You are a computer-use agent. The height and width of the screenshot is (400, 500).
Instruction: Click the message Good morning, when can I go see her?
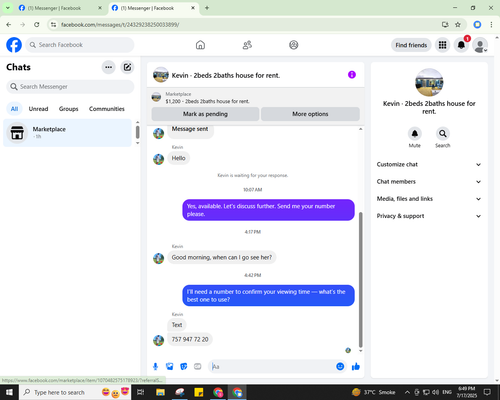[x=222, y=257]
